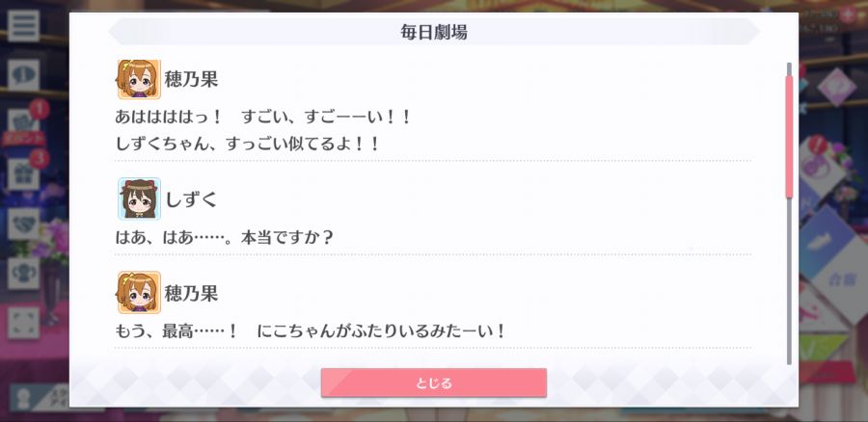Tap the pink diamond icon on right
This screenshot has height=422, width=868.
tap(836, 87)
